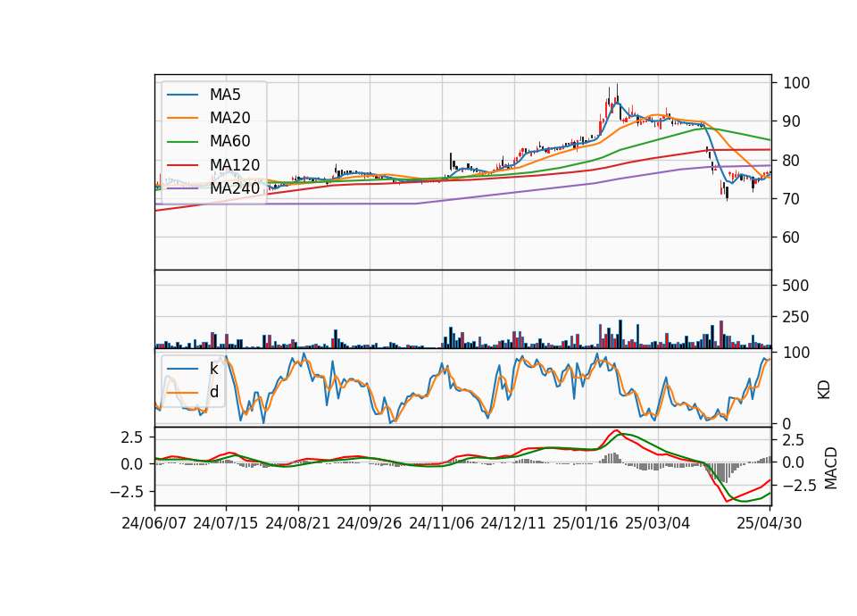The height and width of the screenshot is (616, 857).
Task: Click the left MACD axis −2.5 label
Action: tap(126, 492)
